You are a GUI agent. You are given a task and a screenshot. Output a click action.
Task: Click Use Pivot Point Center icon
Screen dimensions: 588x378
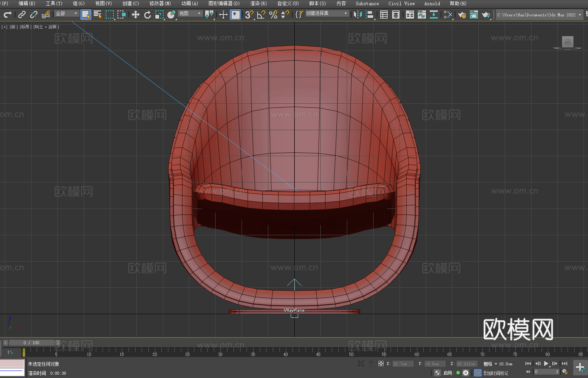pyautogui.click(x=209, y=14)
